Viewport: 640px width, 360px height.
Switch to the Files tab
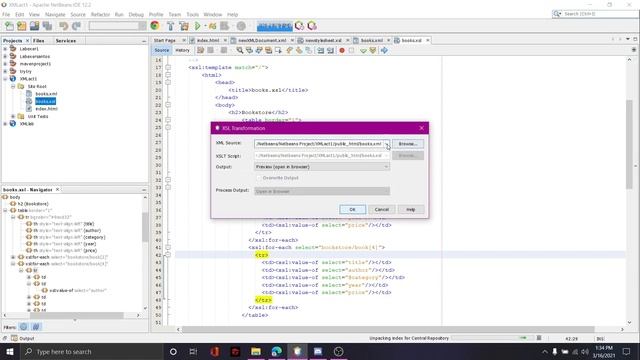[x=39, y=41]
